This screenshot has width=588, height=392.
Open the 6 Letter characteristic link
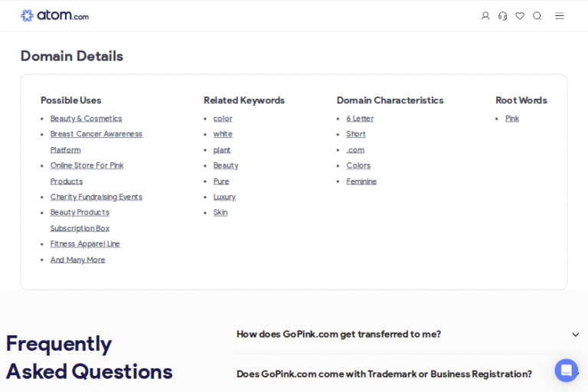(x=360, y=119)
